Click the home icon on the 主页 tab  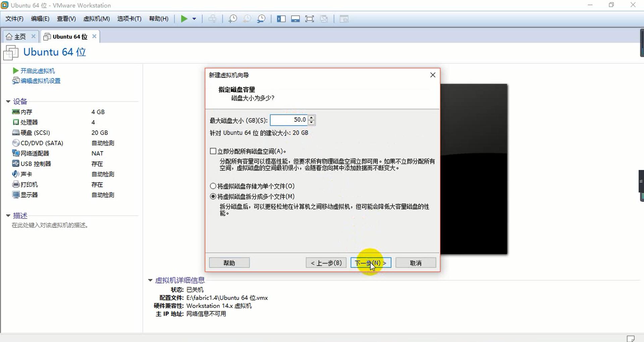click(9, 37)
